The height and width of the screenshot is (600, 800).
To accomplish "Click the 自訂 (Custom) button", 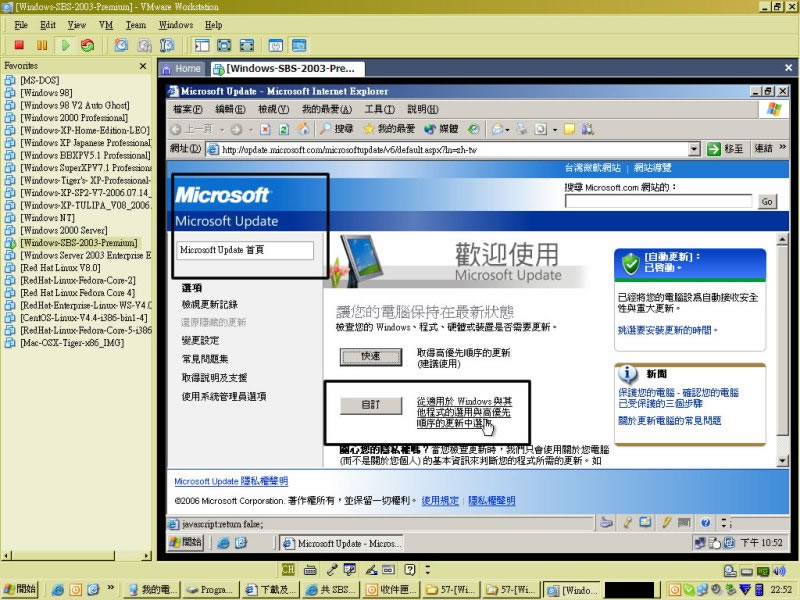I will [370, 405].
